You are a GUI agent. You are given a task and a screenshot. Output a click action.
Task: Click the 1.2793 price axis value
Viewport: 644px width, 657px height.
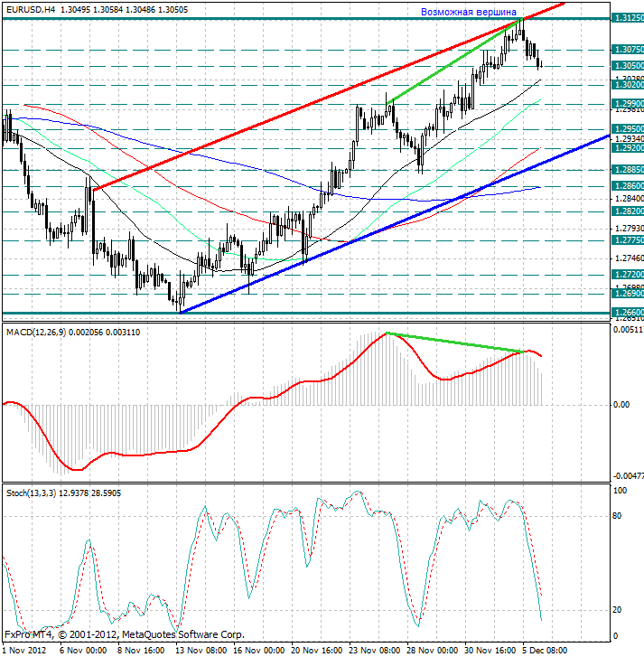[x=630, y=229]
